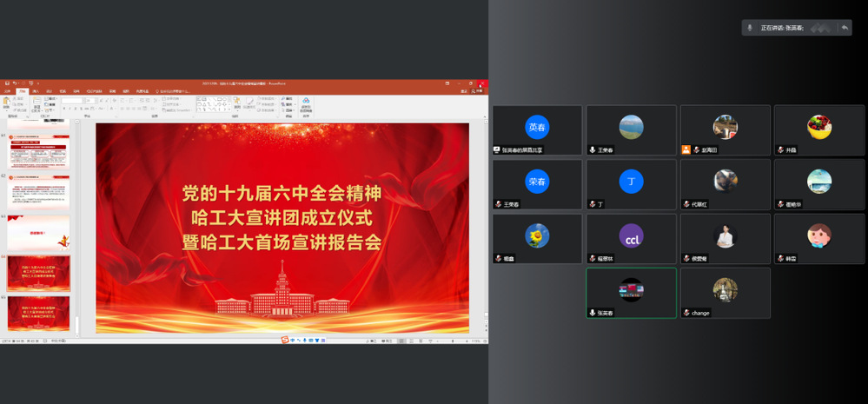Select slide thumbnail 63 in the slide panel
The image size is (868, 404).
[x=39, y=233]
